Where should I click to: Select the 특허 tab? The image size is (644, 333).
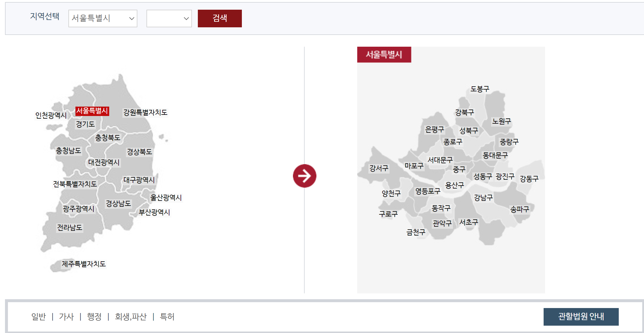167,317
